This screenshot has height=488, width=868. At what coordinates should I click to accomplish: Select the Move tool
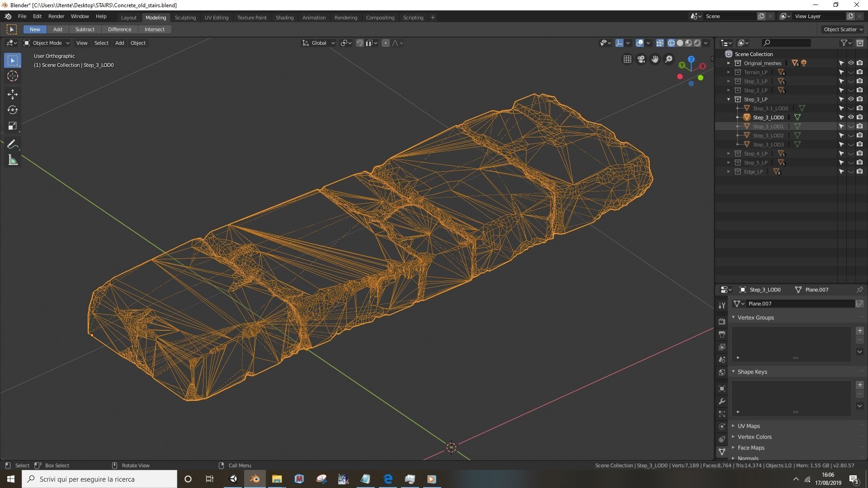(13, 94)
